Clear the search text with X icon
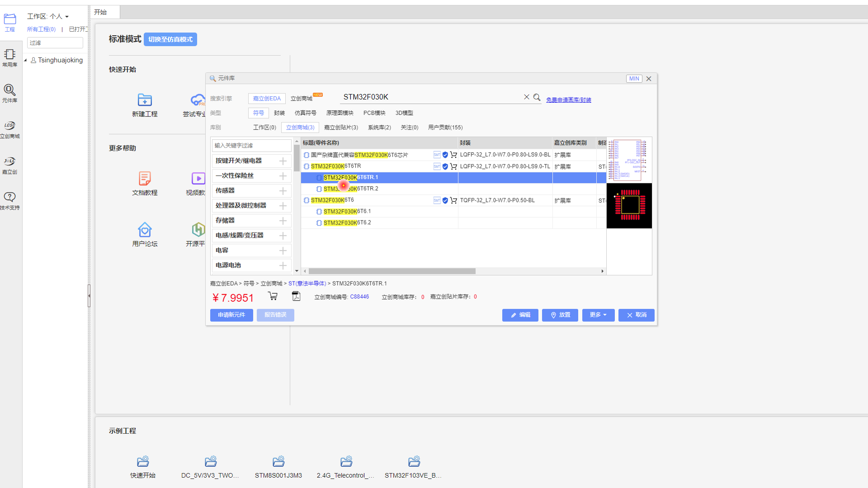Image resolution: width=868 pixels, height=488 pixels. pos(527,97)
